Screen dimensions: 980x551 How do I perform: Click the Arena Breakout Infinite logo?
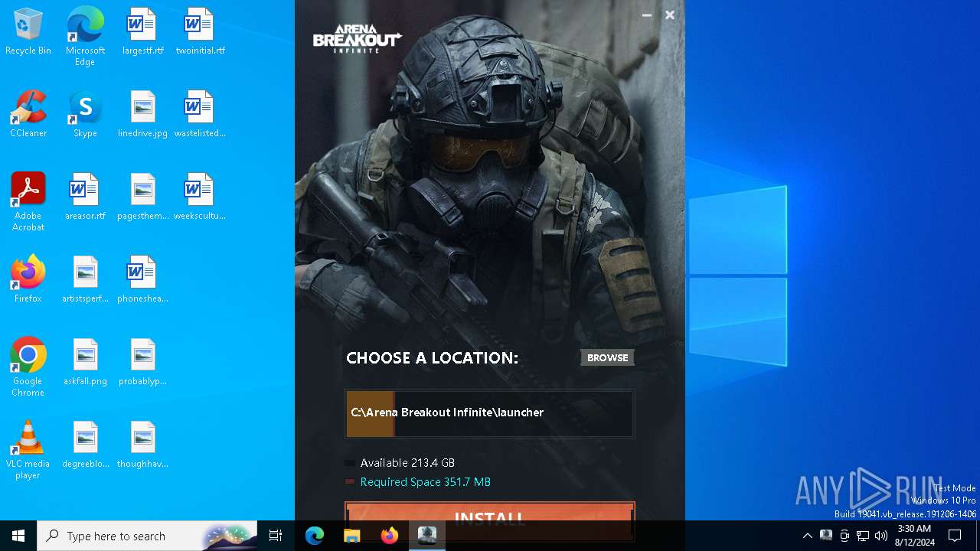tap(358, 38)
